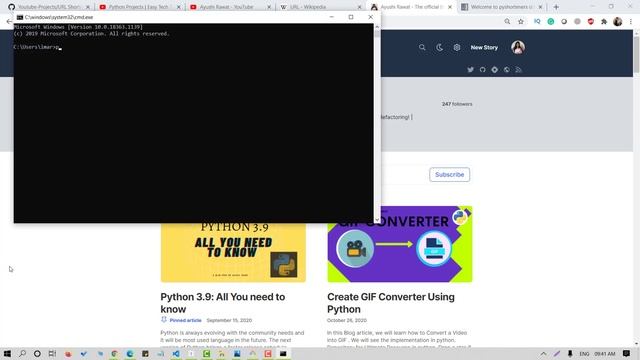The height and width of the screenshot is (360, 640).
Task: Click the red shield extension icon
Action: point(591,22)
